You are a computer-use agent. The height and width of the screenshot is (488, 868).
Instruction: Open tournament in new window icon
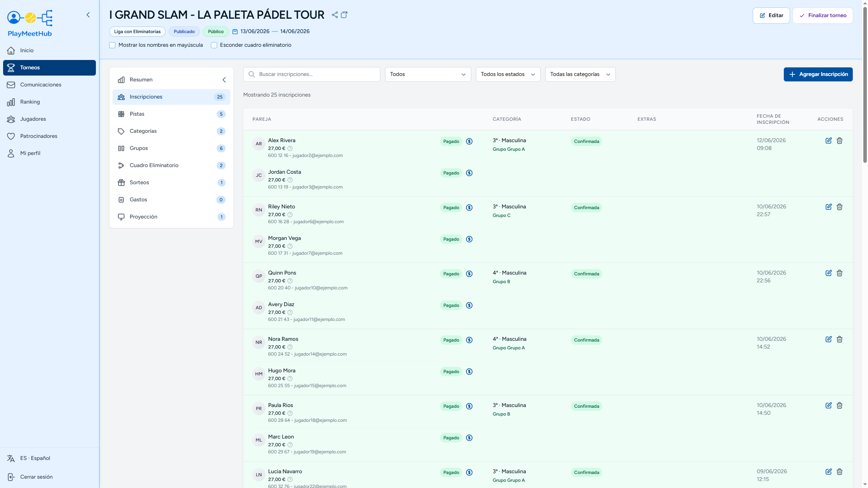[344, 15]
